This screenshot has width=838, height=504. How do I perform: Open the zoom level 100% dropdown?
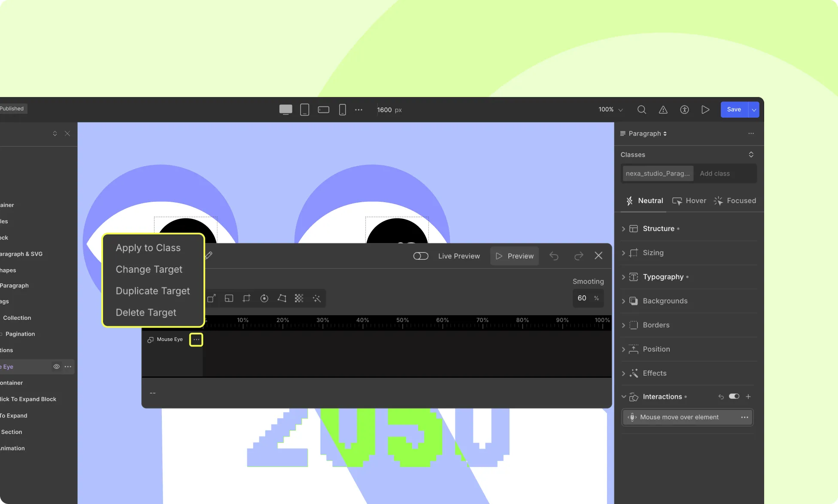(610, 110)
